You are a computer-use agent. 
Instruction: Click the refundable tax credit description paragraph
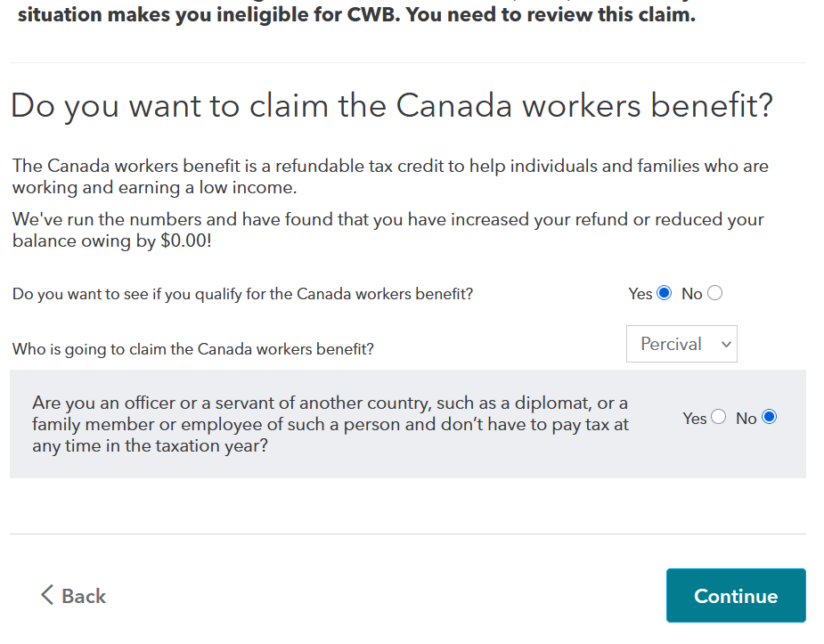point(389,176)
